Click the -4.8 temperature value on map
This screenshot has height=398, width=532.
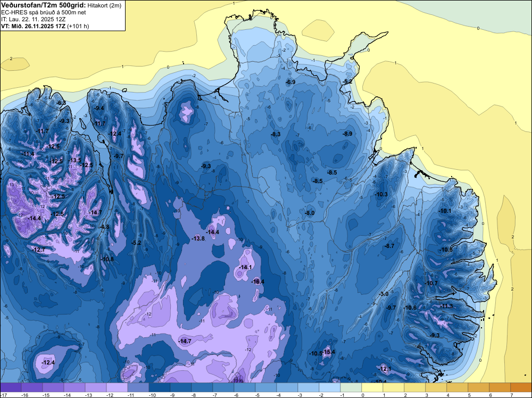click(x=104, y=227)
